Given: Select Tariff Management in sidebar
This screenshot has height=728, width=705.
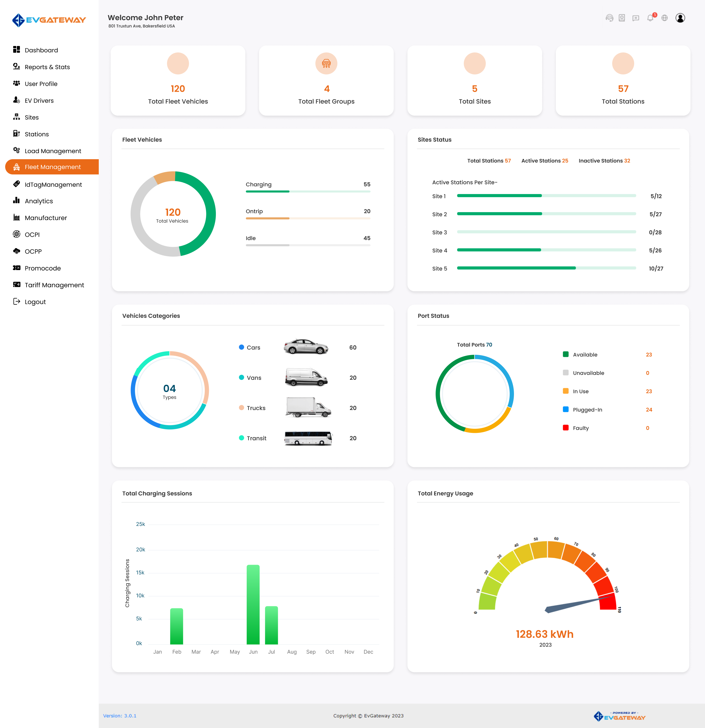Looking at the screenshot, I should pyautogui.click(x=54, y=285).
